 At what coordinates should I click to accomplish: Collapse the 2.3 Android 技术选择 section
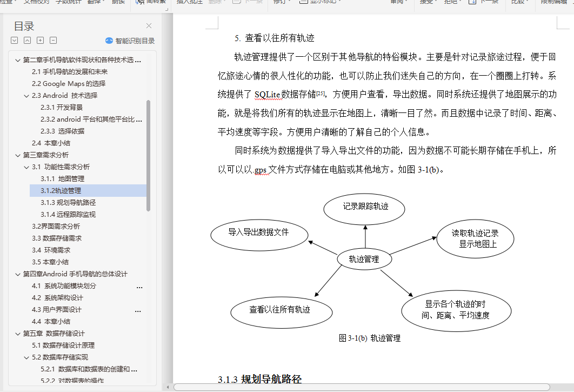click(x=26, y=96)
